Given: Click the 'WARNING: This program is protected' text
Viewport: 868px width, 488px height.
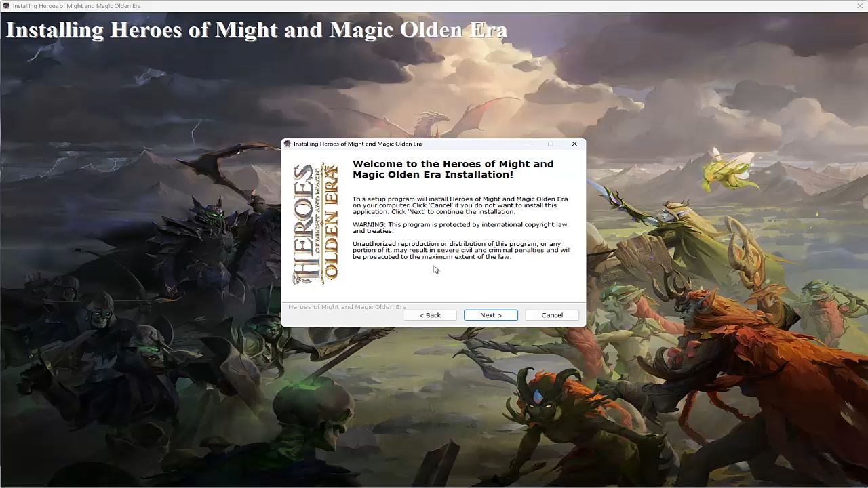Looking at the screenshot, I should [460, 228].
